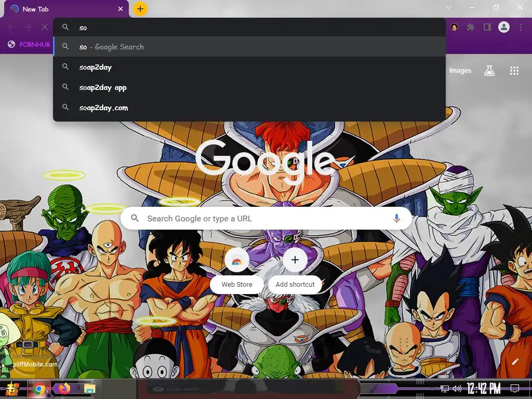This screenshot has width=532, height=399.
Task: Open the bookmark left of the profile icon
Action: click(29, 44)
